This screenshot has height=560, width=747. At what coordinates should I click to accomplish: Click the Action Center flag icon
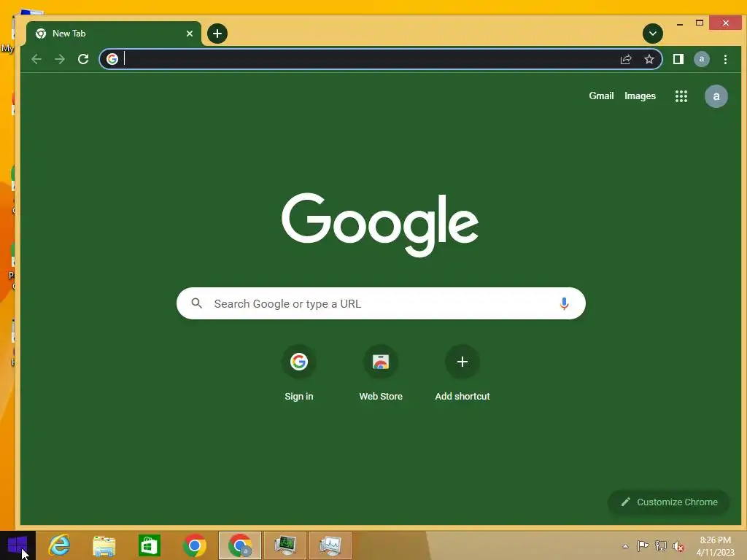[x=643, y=545]
